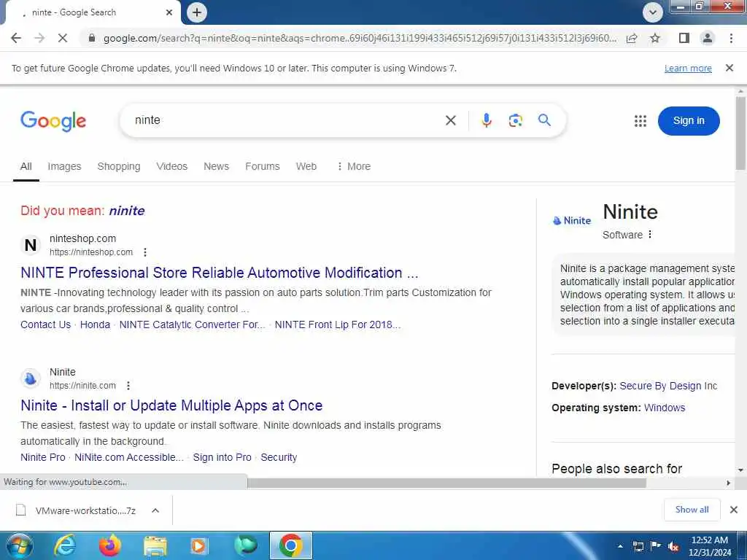Open the Chrome profile icon
Viewport: 747px width, 560px height.
click(708, 38)
